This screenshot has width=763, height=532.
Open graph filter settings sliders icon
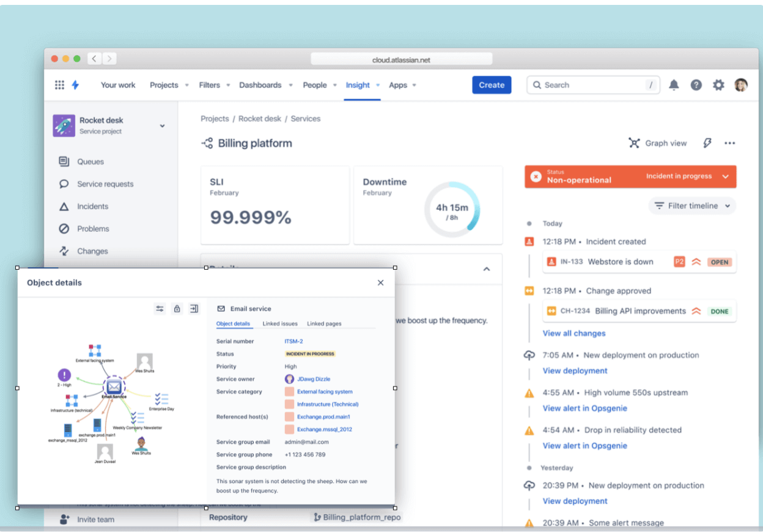click(x=160, y=309)
